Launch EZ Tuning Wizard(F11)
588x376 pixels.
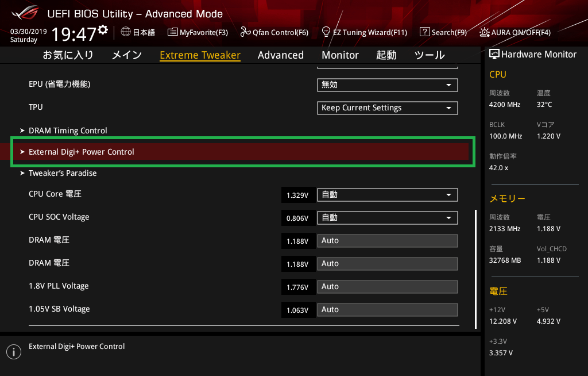(365, 32)
